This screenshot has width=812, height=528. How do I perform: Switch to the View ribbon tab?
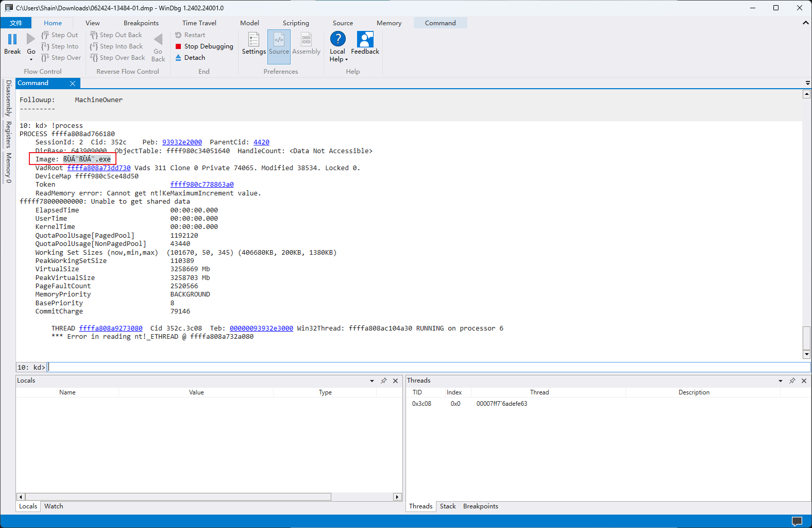pos(93,23)
